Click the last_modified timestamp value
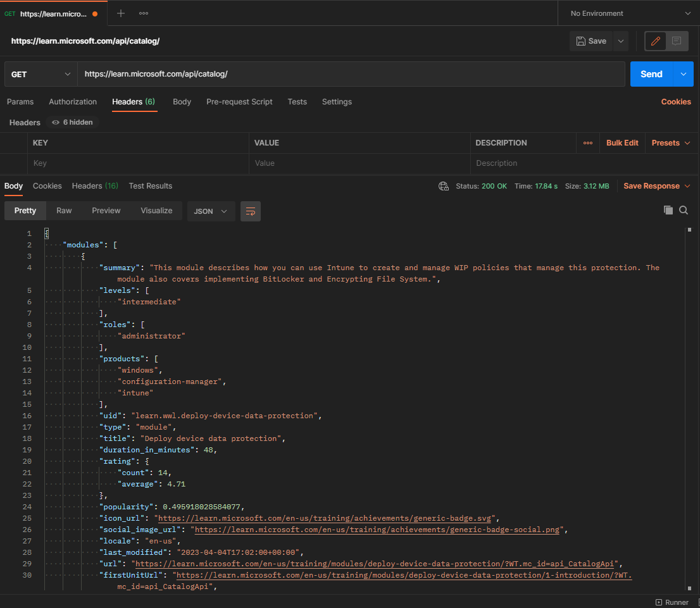 tap(238, 552)
